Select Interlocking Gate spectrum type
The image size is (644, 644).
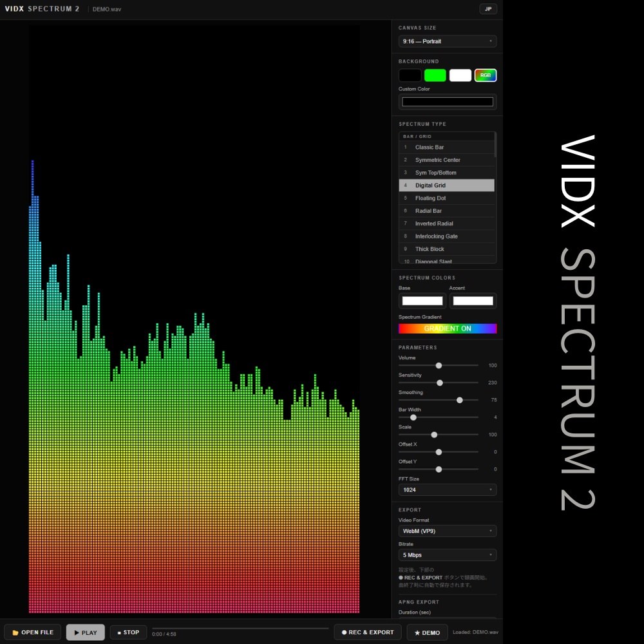[x=446, y=236]
